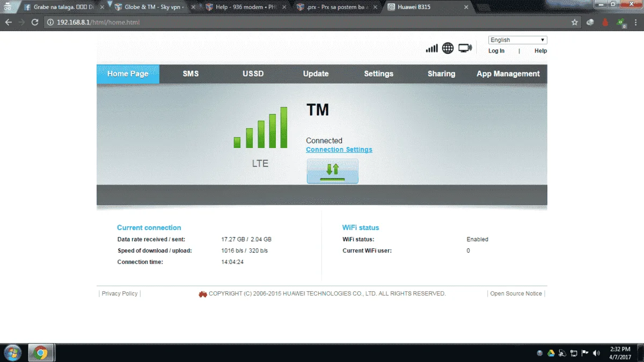
Task: Switch to the '.prx - Prx sa postern' tab
Action: point(337,8)
